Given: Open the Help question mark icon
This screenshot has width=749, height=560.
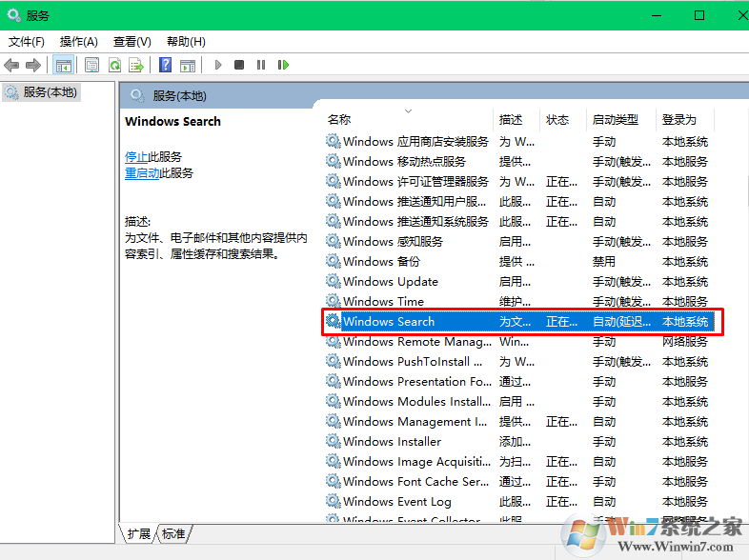Looking at the screenshot, I should point(165,65).
